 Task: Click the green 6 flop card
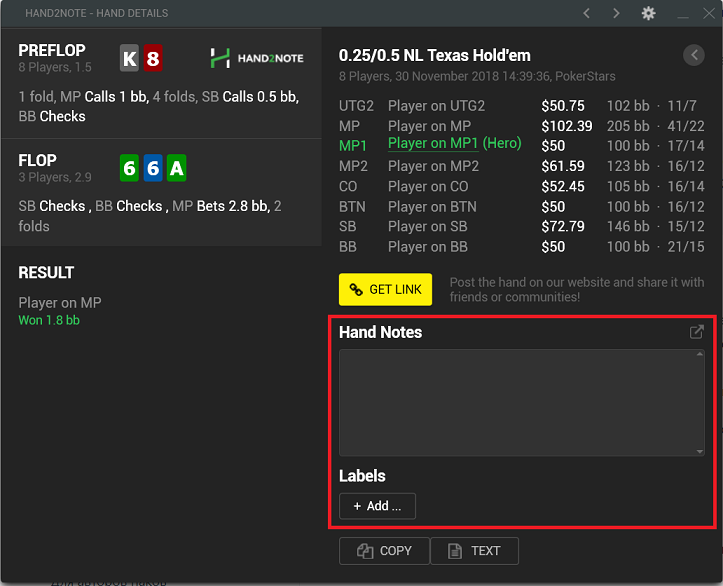tap(130, 168)
